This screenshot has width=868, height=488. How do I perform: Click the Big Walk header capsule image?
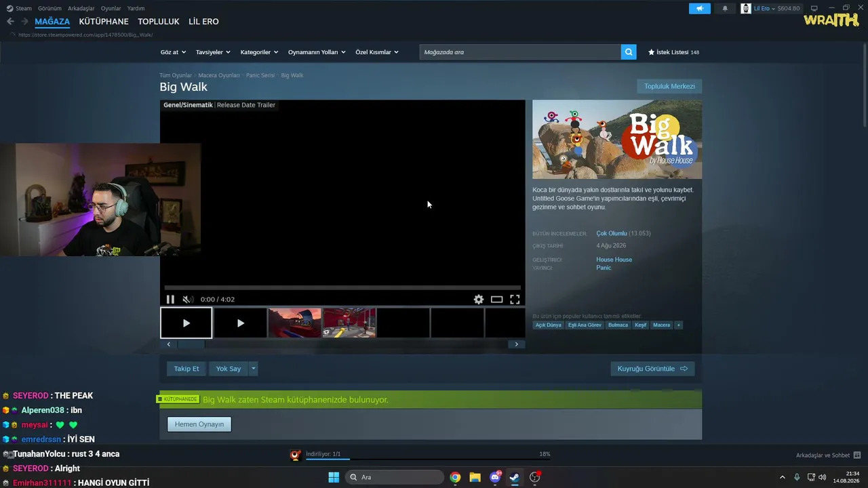617,140
